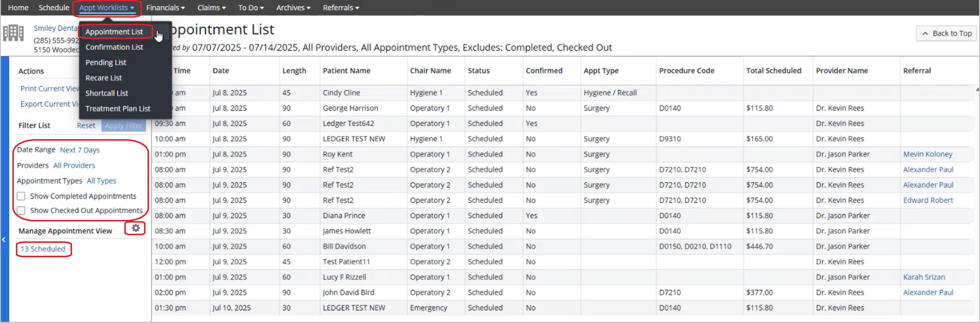
Task: Expand the Claims menu
Action: click(212, 8)
